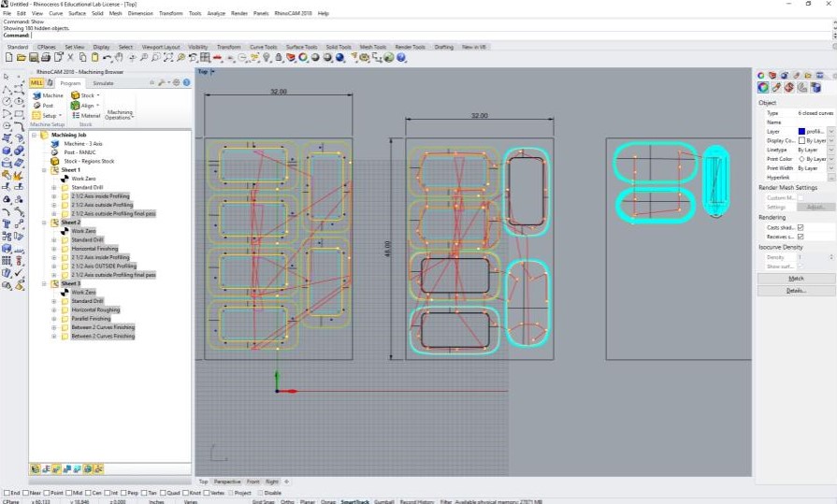The height and width of the screenshot is (504, 837).
Task: Click the blue help icon in Machining Browser
Action: click(x=186, y=83)
